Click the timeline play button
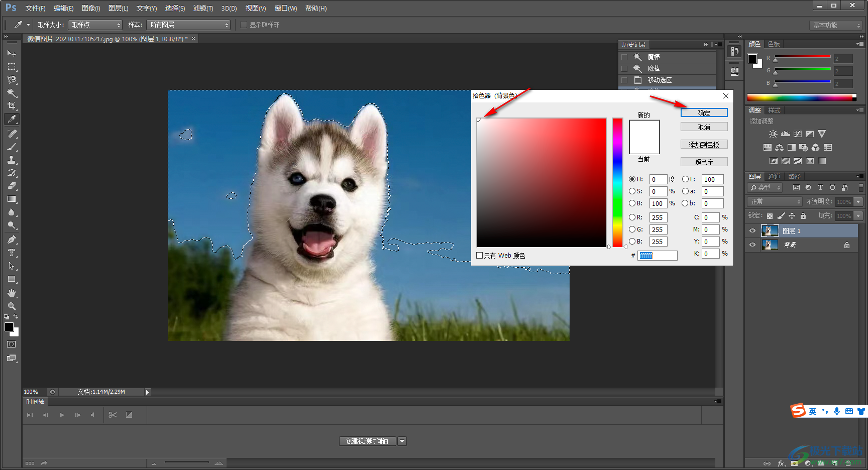 click(x=62, y=415)
